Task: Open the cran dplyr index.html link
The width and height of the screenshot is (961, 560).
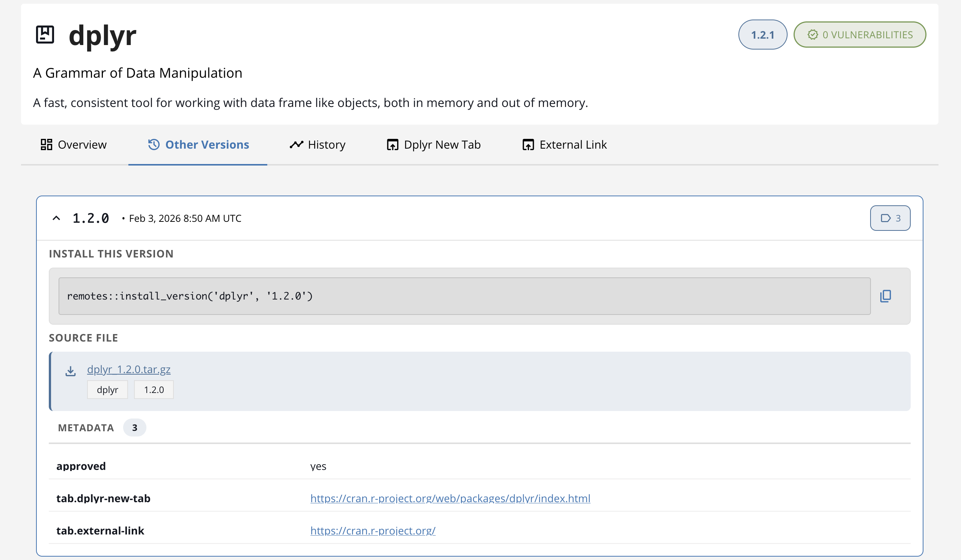Action: [x=450, y=498]
